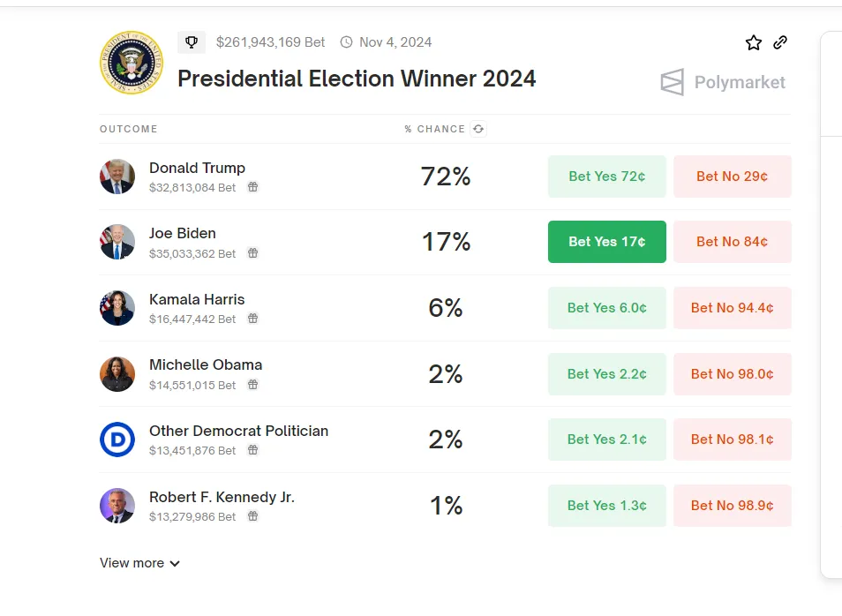This screenshot has width=842, height=616.
Task: Click Bet No 98.9¢ for Kennedy Jr.
Action: pyautogui.click(x=732, y=506)
